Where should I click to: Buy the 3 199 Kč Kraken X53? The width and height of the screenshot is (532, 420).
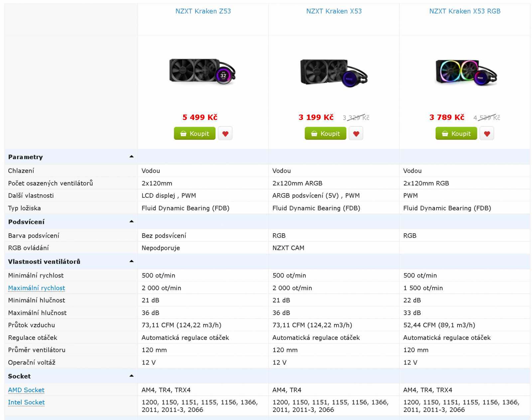(326, 134)
